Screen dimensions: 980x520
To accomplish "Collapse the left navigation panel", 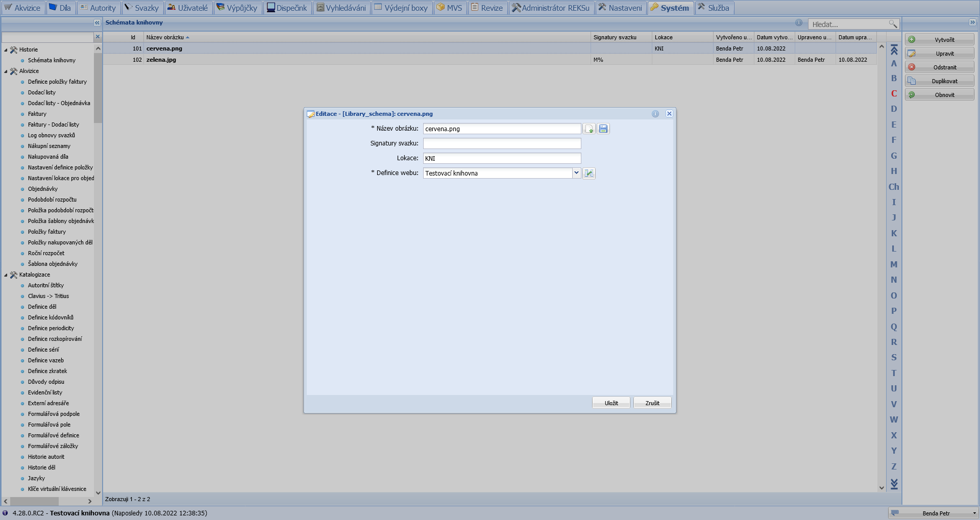I will pyautogui.click(x=97, y=22).
